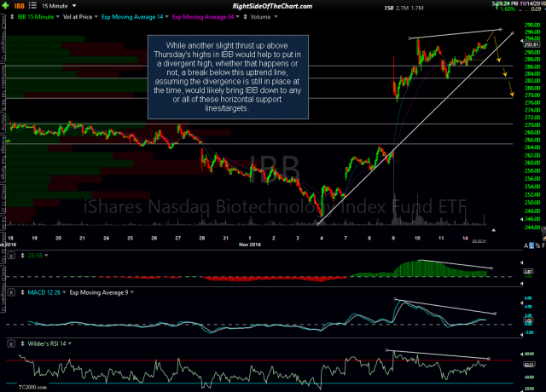Screen dimensions: 546x392
Task: Click the pencil drawing tool icon at right edge
Action: [x=544, y=237]
